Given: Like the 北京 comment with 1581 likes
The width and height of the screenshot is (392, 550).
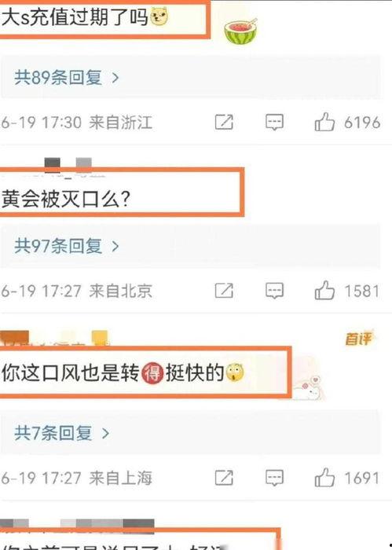Looking at the screenshot, I should click(324, 291).
